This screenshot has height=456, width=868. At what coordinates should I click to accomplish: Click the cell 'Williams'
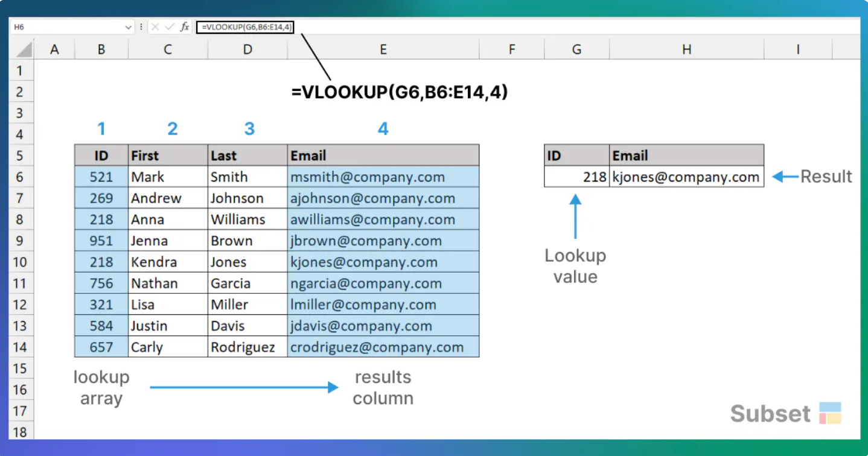[x=247, y=220]
